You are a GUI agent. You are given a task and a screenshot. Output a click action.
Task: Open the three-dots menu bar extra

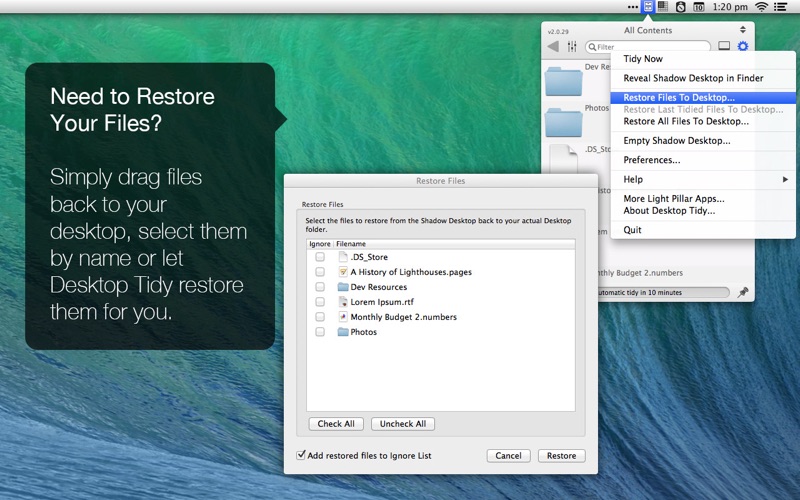pyautogui.click(x=633, y=7)
